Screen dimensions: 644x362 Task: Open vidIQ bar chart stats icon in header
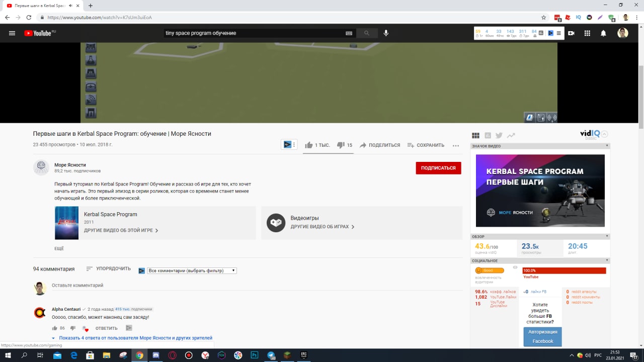541,33
